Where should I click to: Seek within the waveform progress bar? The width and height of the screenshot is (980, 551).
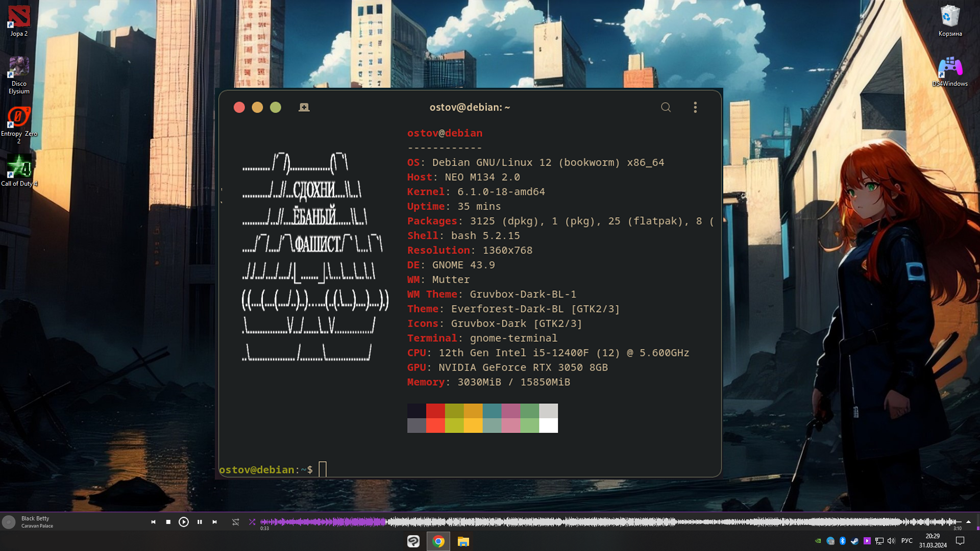(x=561, y=521)
